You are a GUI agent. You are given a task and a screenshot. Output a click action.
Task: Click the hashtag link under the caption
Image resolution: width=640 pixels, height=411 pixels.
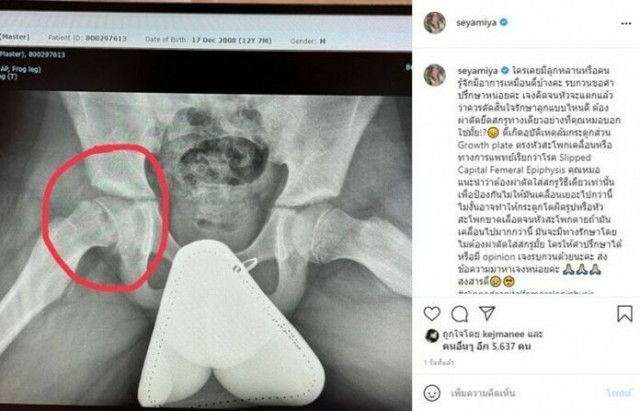click(x=526, y=292)
